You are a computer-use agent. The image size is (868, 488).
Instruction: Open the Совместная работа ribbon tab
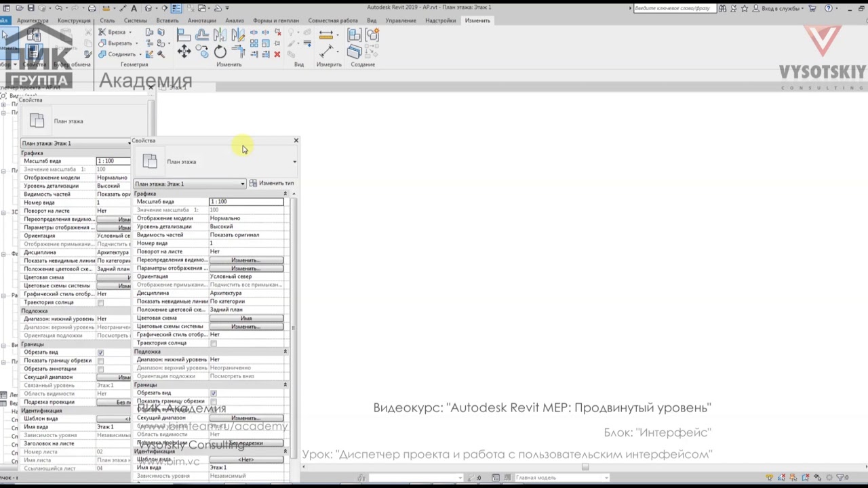[333, 20]
